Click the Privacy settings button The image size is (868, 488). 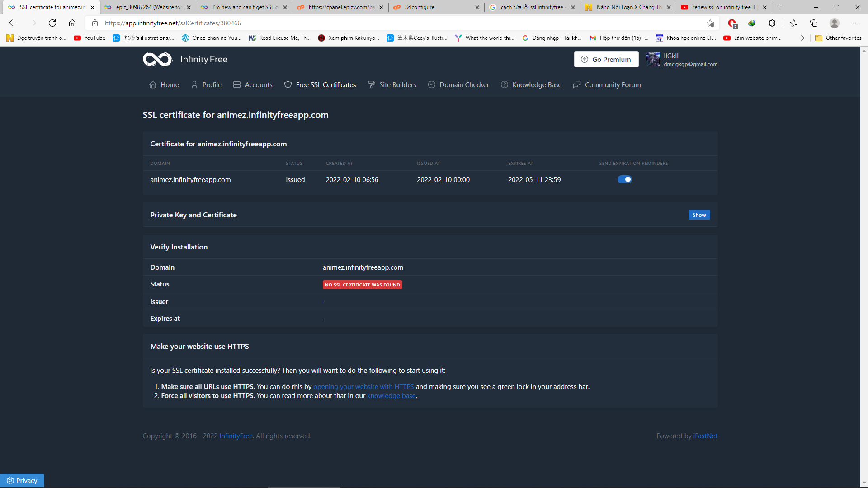click(x=22, y=480)
